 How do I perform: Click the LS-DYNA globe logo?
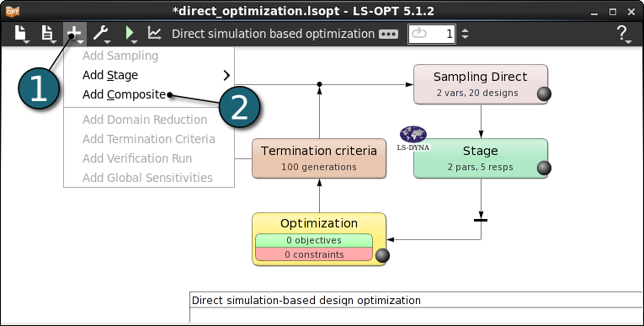click(x=413, y=138)
